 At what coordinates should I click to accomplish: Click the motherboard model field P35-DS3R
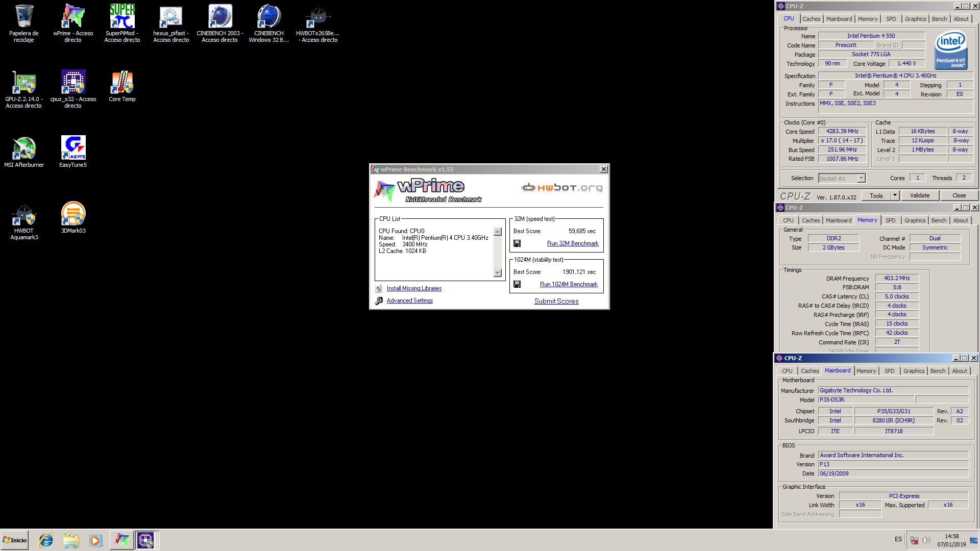point(866,399)
